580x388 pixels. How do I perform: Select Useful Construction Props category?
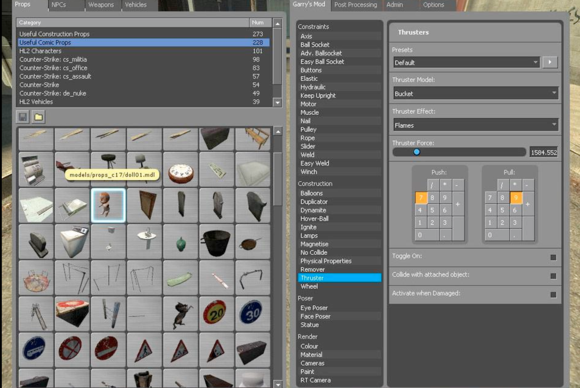click(x=144, y=34)
